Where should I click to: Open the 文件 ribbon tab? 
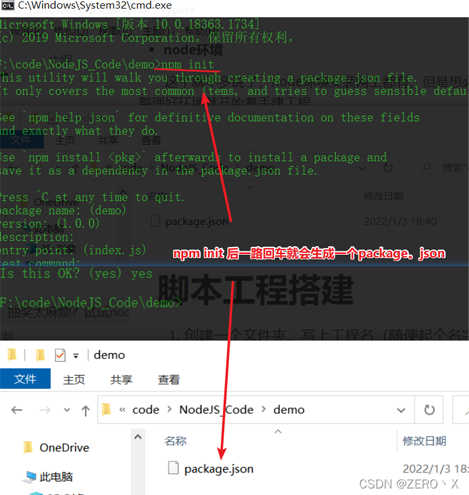pos(25,379)
